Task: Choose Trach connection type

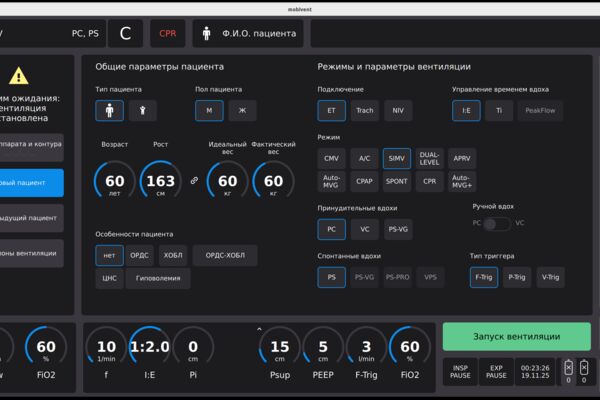Action: [x=365, y=111]
